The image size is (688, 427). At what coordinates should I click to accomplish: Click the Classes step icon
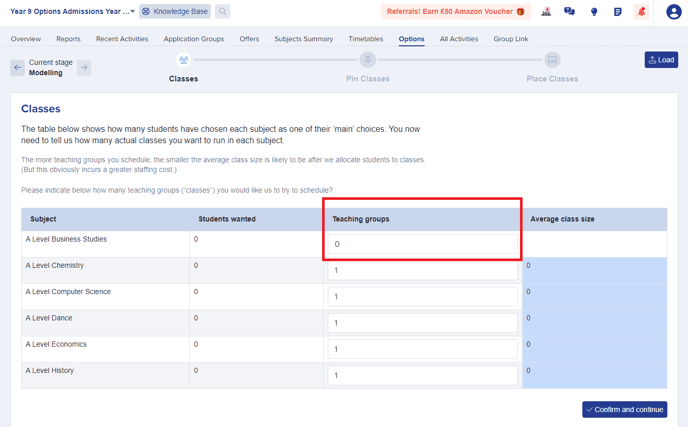click(x=183, y=60)
